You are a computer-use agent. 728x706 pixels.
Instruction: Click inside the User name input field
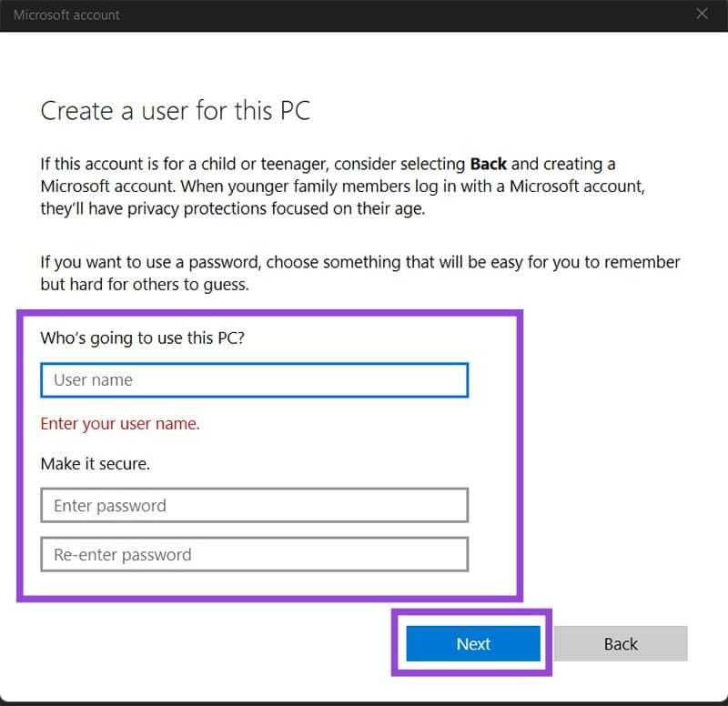pos(253,379)
